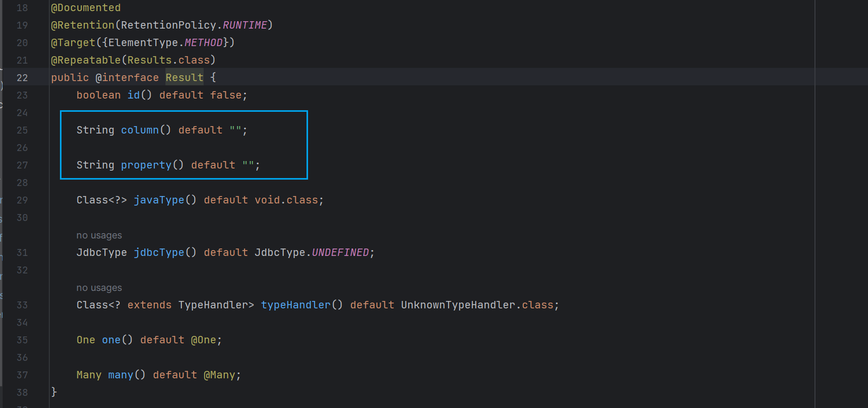Click the @interface keyword
Viewport: 868px width, 408px height.
click(127, 77)
